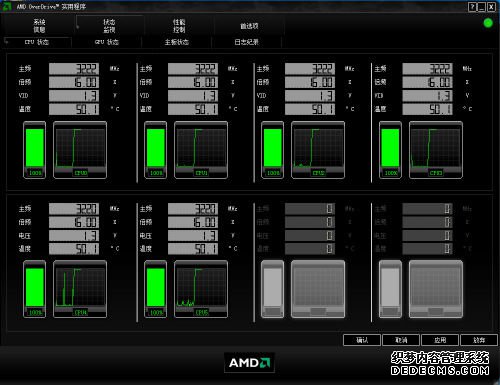Click the first disabled core's grey usage graph
This screenshot has height=385, width=500.
(x=318, y=289)
